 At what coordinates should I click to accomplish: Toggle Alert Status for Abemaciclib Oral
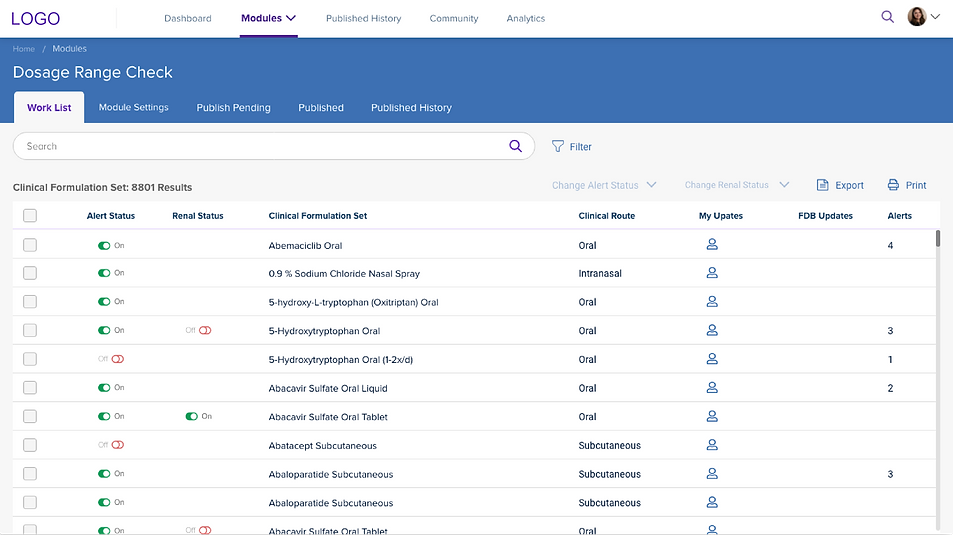coord(105,246)
